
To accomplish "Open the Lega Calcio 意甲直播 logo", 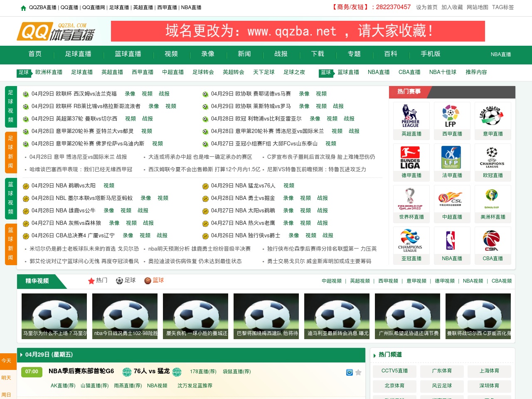I will point(493,116).
